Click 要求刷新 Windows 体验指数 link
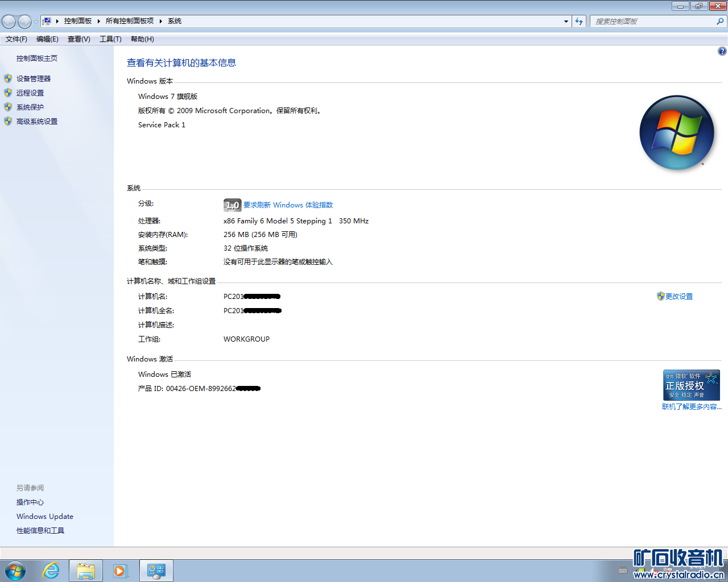Image resolution: width=728 pixels, height=582 pixels. click(x=288, y=205)
